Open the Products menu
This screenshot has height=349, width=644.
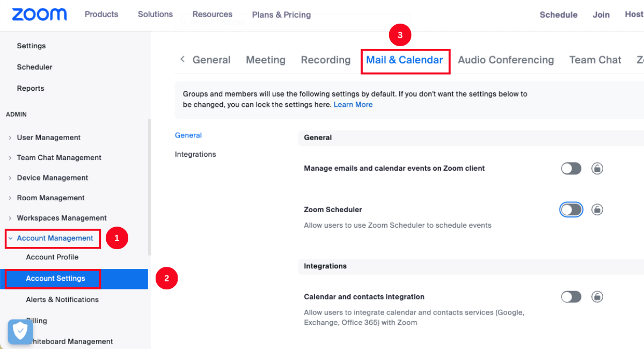coord(101,14)
